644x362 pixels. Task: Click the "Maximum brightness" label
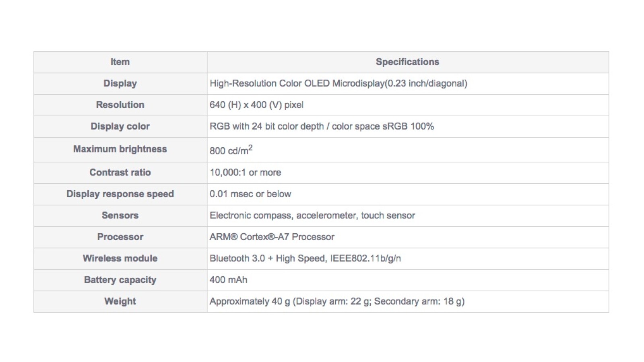click(120, 149)
